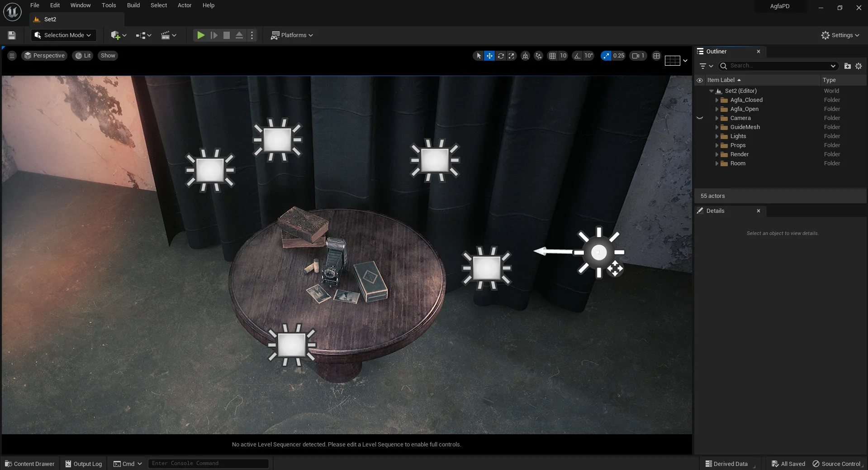Viewport: 868px width, 470px height.
Task: Open the Actor menu
Action: click(x=185, y=5)
